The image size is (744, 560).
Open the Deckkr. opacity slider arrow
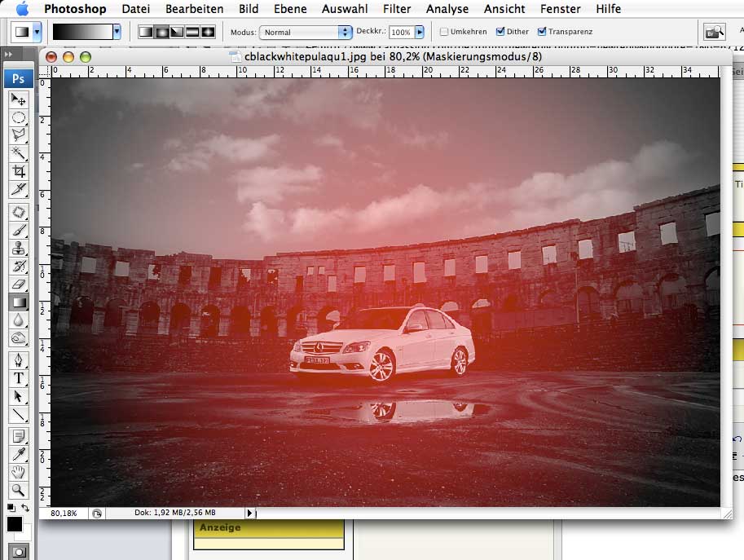(420, 33)
